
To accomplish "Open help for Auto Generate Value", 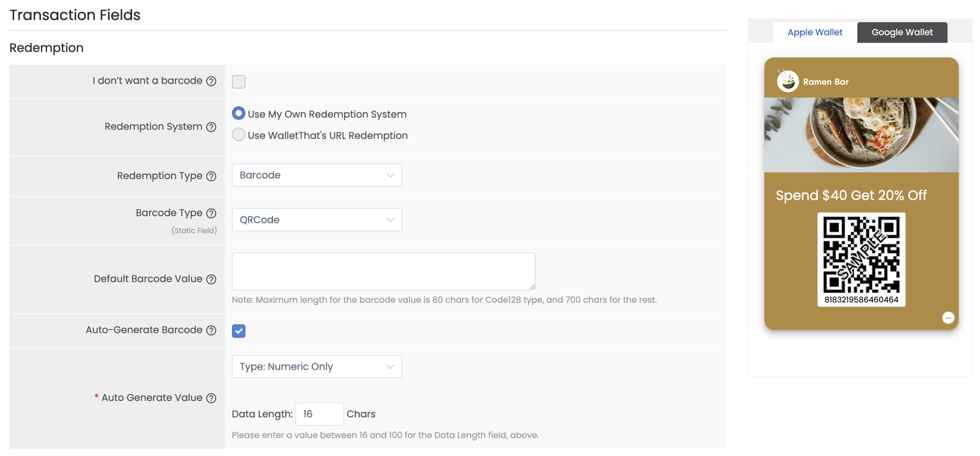I will pyautogui.click(x=211, y=398).
